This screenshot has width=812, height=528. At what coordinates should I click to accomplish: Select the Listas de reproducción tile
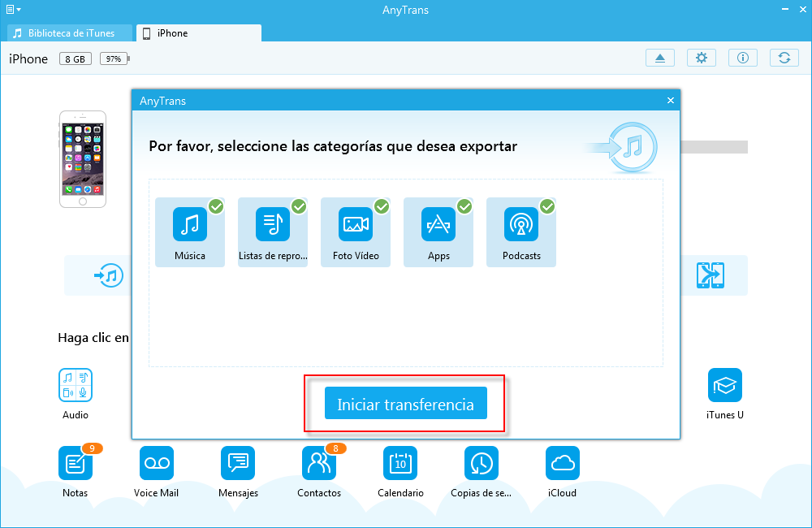(272, 232)
